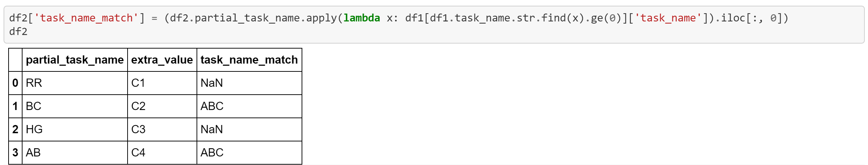Select the NaN value in the HG row

212,129
